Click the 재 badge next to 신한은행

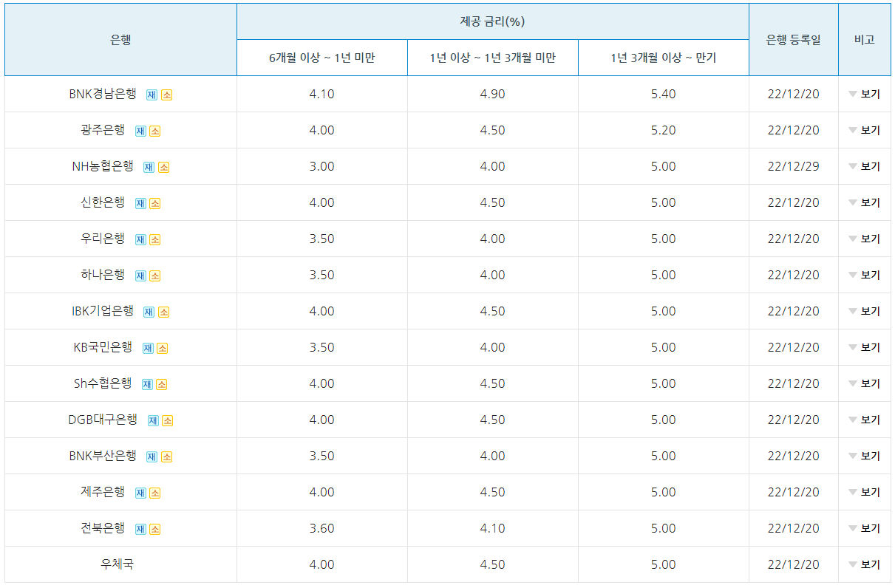tap(140, 203)
